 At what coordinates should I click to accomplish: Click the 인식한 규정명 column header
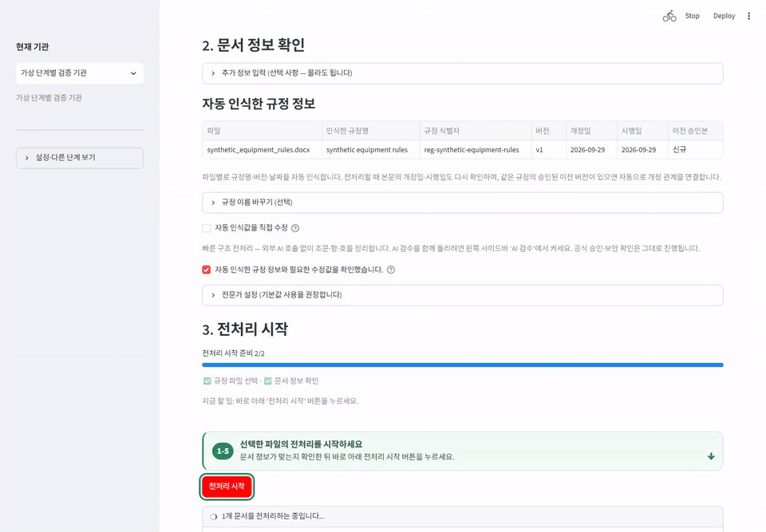pos(370,131)
